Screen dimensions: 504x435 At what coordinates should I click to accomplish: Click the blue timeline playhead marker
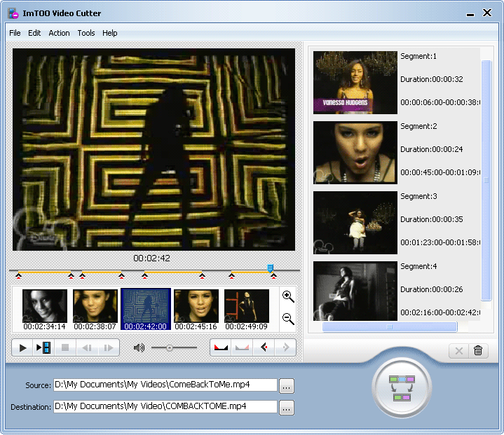click(271, 268)
